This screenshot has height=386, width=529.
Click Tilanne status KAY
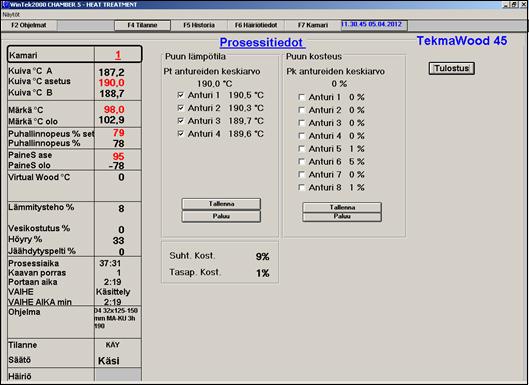[112, 345]
